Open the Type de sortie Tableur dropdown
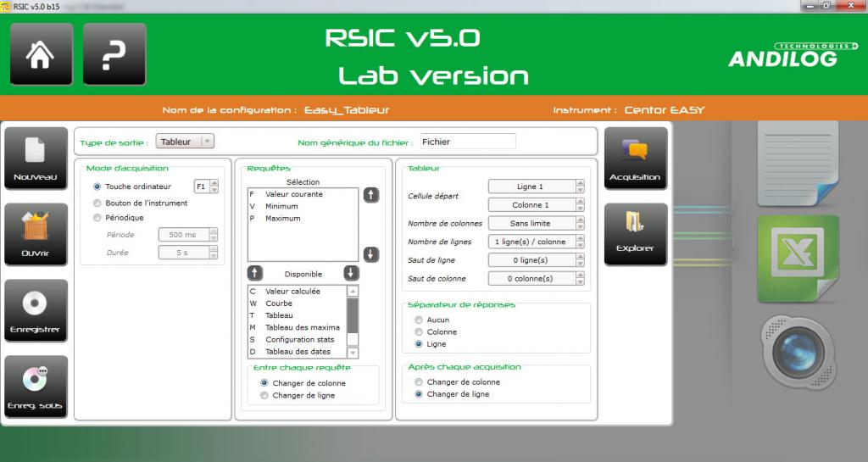The height and width of the screenshot is (462, 868). 185,142
